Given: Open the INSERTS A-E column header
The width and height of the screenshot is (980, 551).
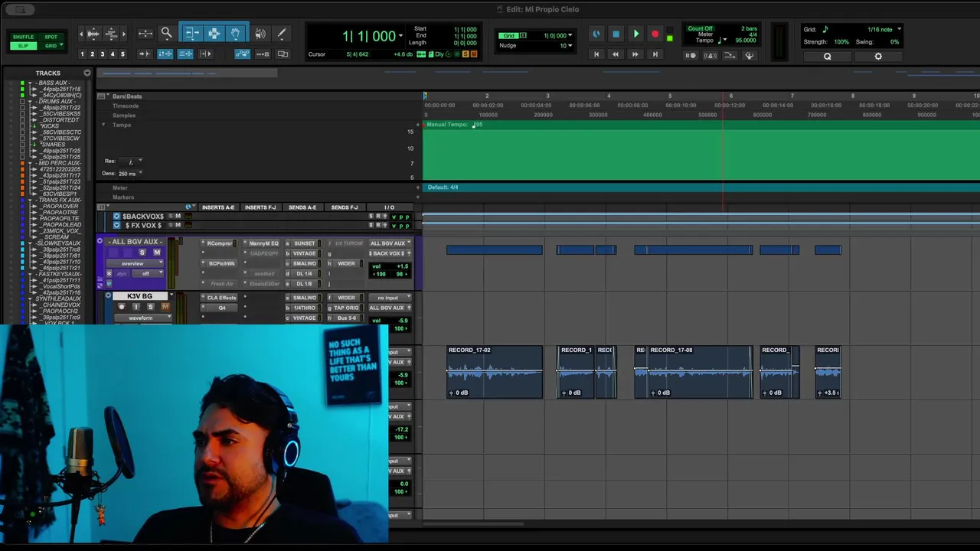Looking at the screenshot, I should pyautogui.click(x=218, y=207).
